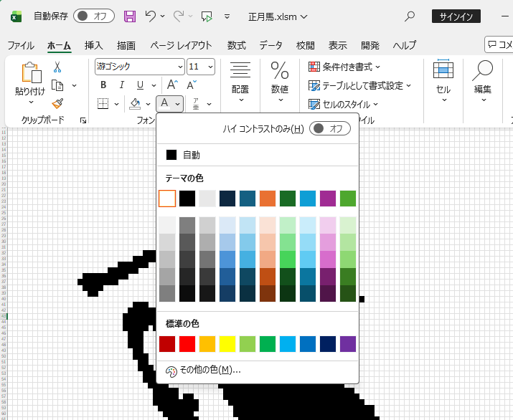Click the サインイン sign-in button

pyautogui.click(x=456, y=16)
